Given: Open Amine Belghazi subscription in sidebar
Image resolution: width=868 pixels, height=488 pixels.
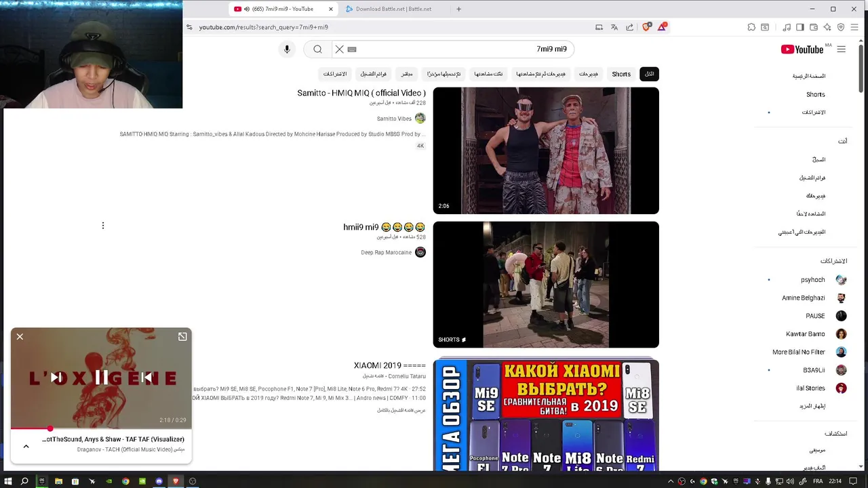Looking at the screenshot, I should 803,298.
